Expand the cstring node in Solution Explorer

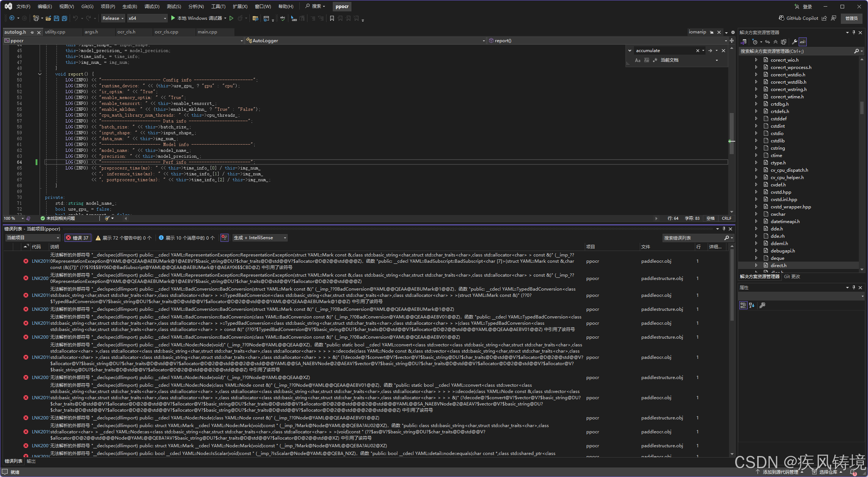click(x=756, y=148)
